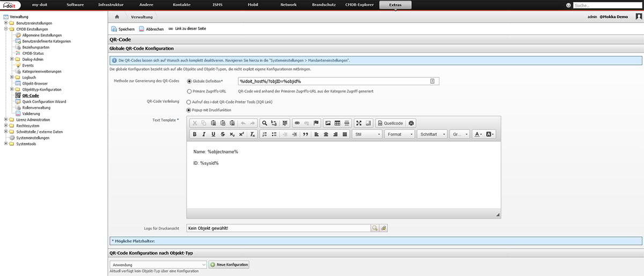
Task: Remove formatting with Tx icon
Action: click(252, 134)
